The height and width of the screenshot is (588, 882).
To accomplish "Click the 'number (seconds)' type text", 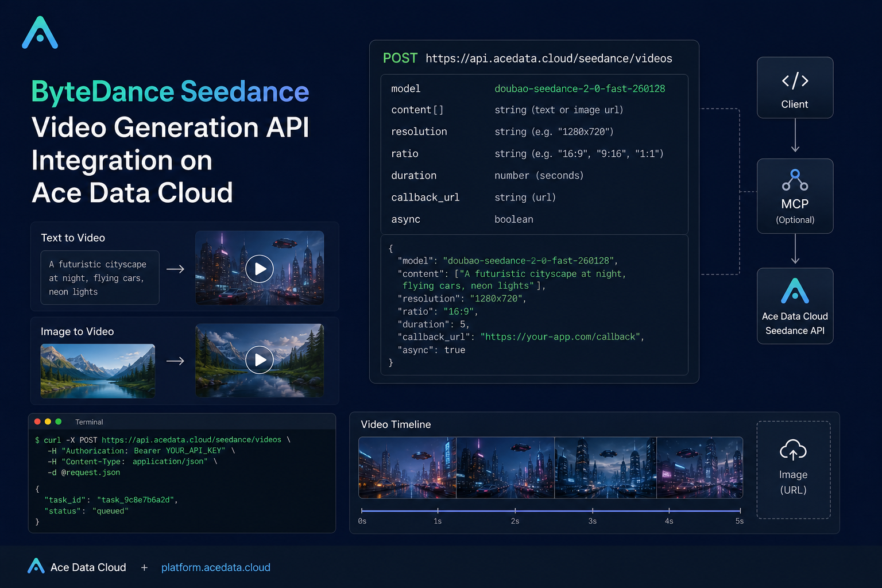I will 539,176.
